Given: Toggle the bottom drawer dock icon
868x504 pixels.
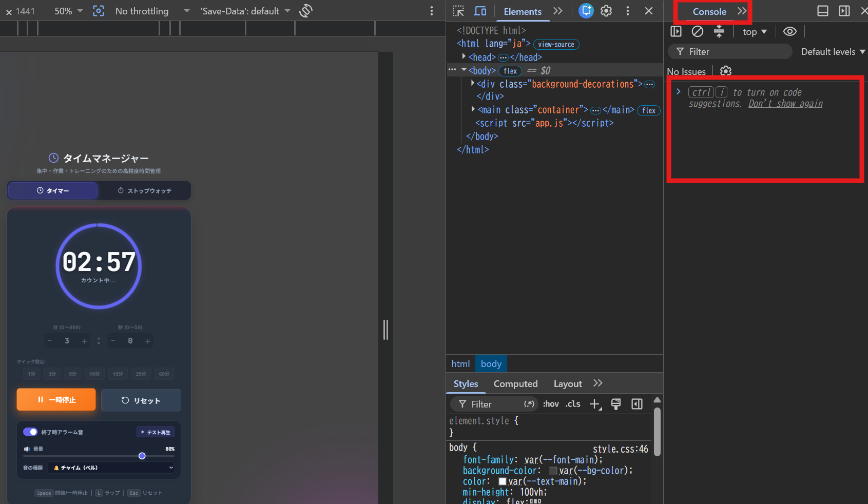Looking at the screenshot, I should click(823, 11).
